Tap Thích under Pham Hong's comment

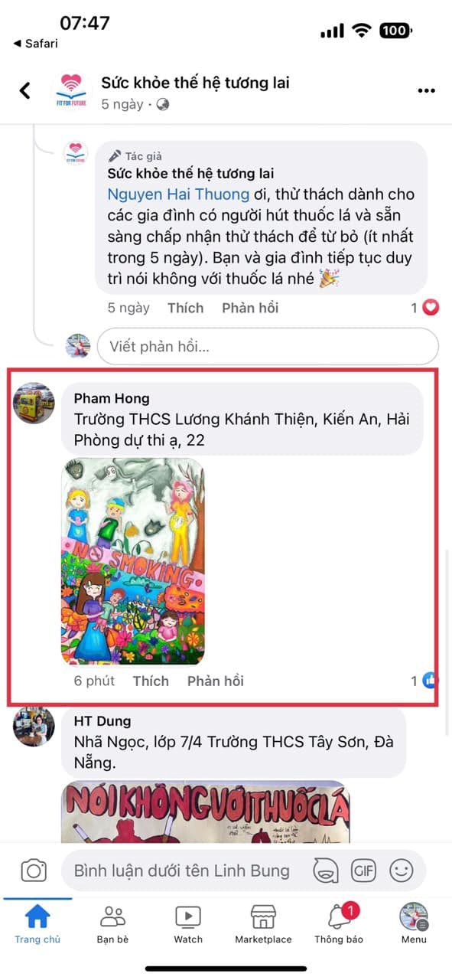(151, 681)
